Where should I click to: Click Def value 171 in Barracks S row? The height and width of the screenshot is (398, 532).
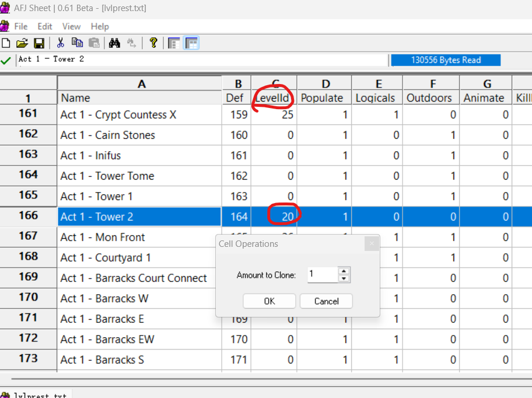point(237,359)
